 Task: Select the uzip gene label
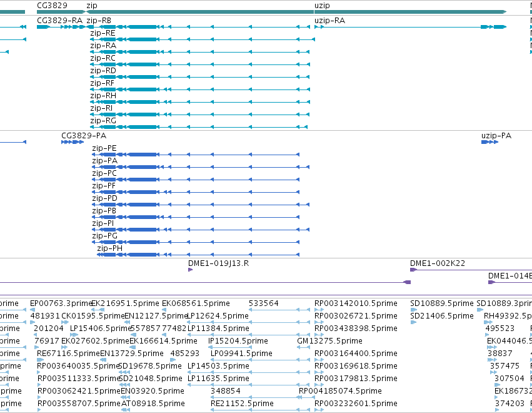pyautogui.click(x=322, y=6)
